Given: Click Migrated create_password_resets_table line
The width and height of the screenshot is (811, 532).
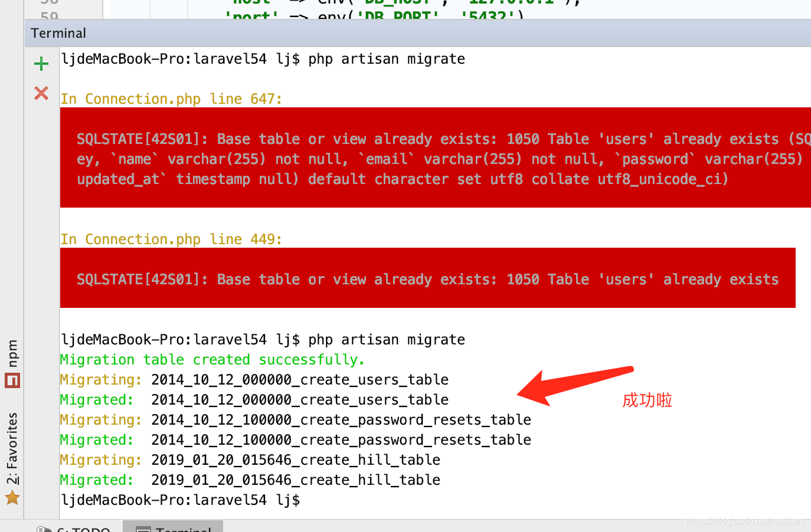Looking at the screenshot, I should coord(296,440).
